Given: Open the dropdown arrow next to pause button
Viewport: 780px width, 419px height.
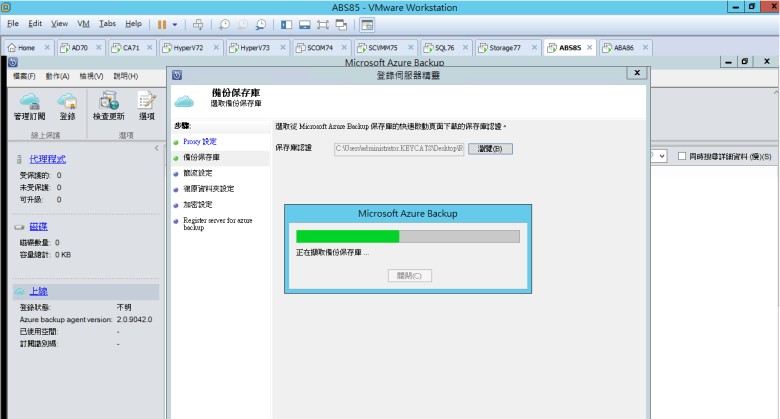Looking at the screenshot, I should point(176,23).
